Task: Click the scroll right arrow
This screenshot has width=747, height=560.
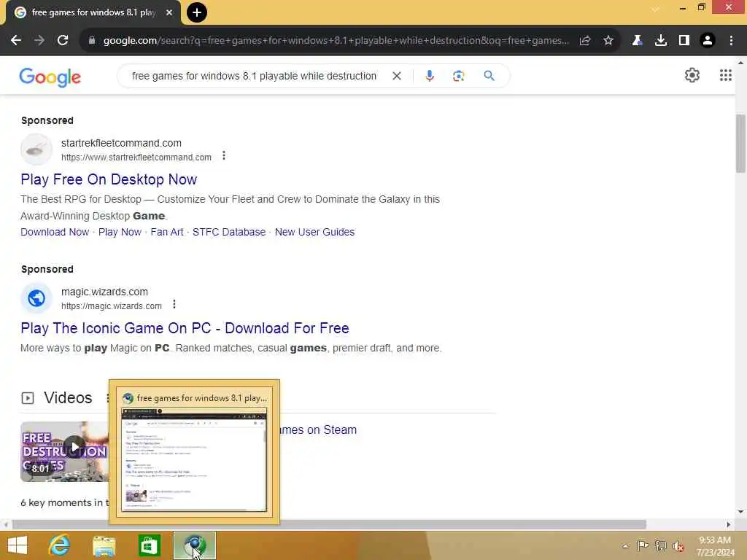Action: tap(729, 525)
